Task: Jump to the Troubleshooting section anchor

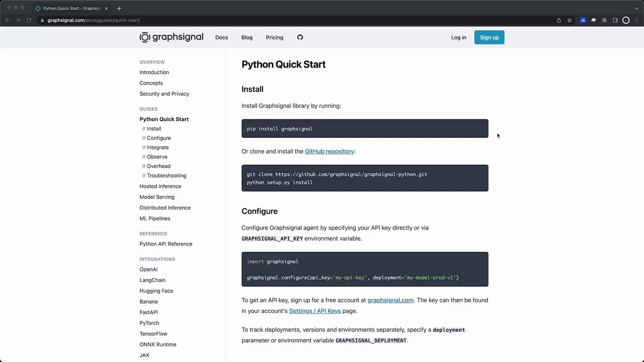Action: point(166,175)
